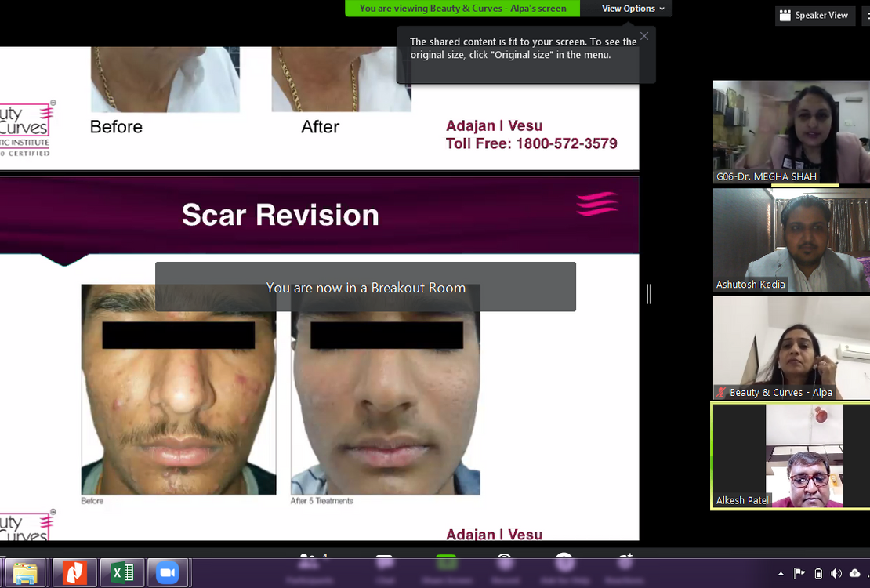
Task: Open Excel from the Windows taskbar
Action: 122,573
